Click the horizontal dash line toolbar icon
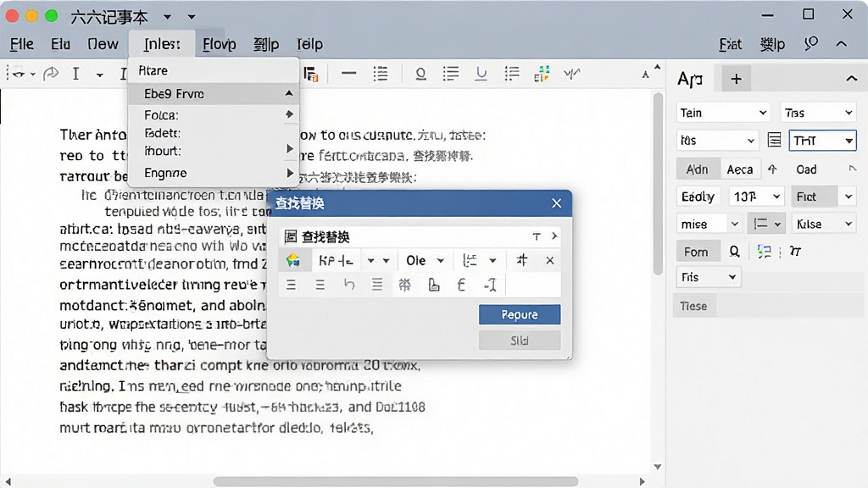Viewport: 868px width, 488px height. coord(348,74)
